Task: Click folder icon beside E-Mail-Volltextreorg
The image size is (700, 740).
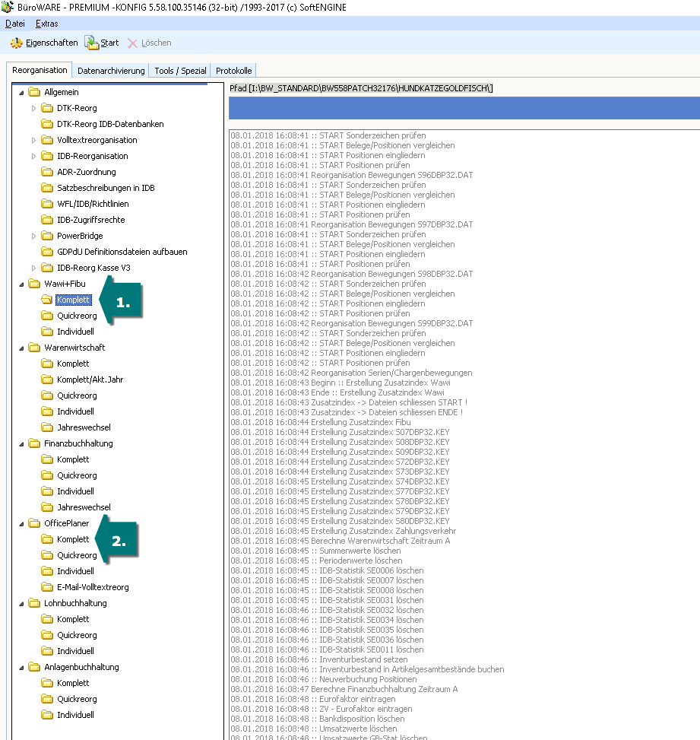Action: [47, 587]
